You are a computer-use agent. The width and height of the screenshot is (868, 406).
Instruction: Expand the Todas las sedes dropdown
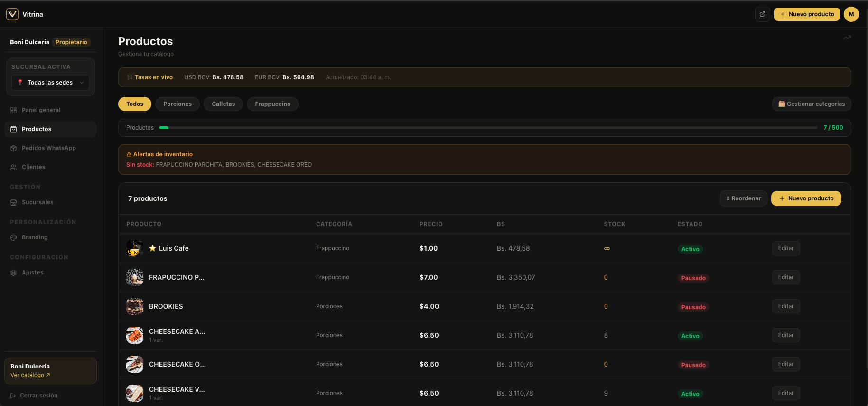(x=51, y=83)
